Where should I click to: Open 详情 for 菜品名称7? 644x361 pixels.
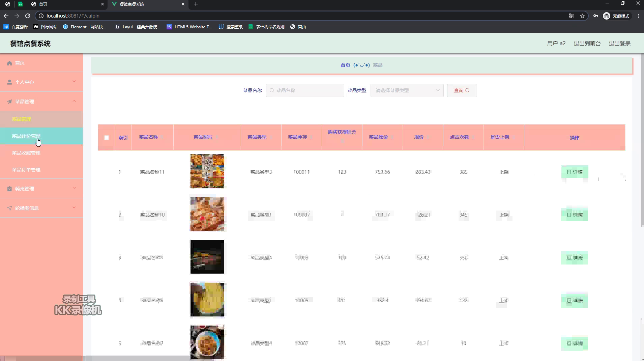pos(575,343)
